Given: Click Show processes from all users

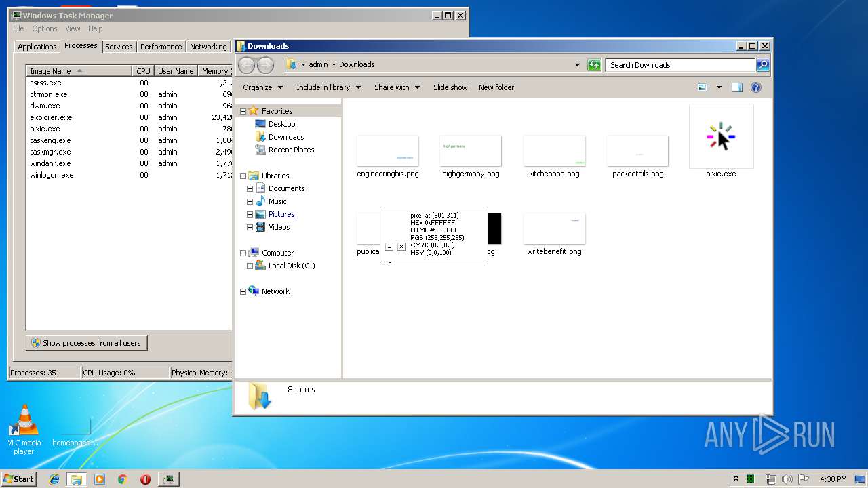Looking at the screenshot, I should [87, 343].
